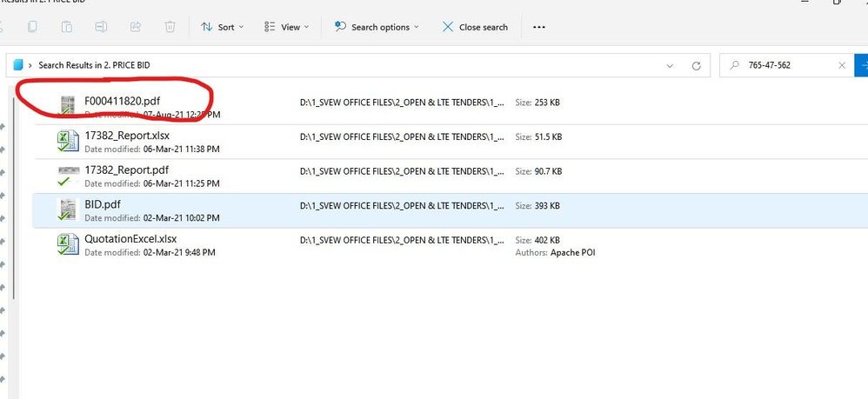Click the date '02-Mar-21 10:02 PM'
This screenshot has height=399, width=868.
(182, 218)
